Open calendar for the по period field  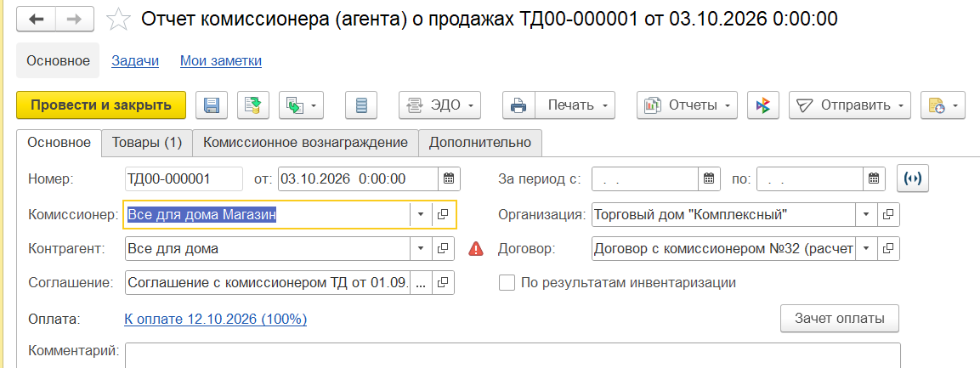coord(874,178)
